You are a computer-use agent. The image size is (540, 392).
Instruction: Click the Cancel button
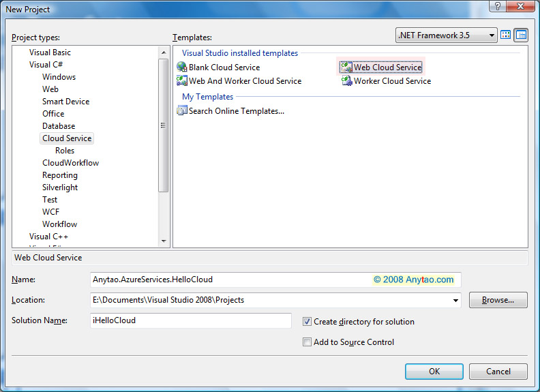click(x=498, y=372)
